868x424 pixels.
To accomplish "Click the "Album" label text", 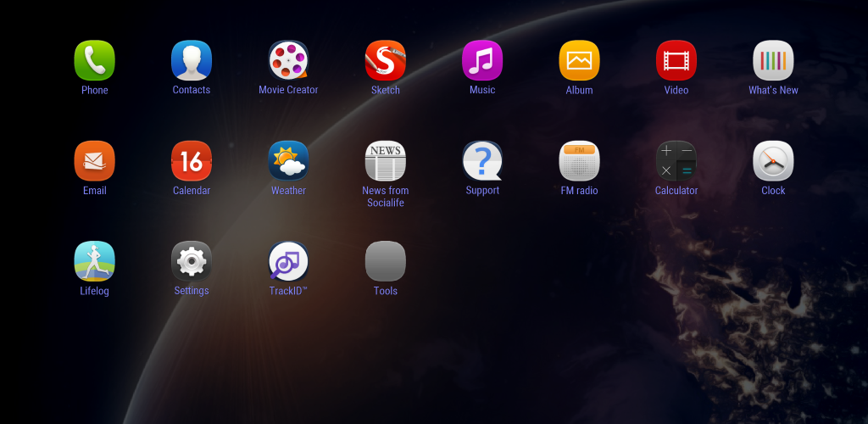I will pos(579,90).
